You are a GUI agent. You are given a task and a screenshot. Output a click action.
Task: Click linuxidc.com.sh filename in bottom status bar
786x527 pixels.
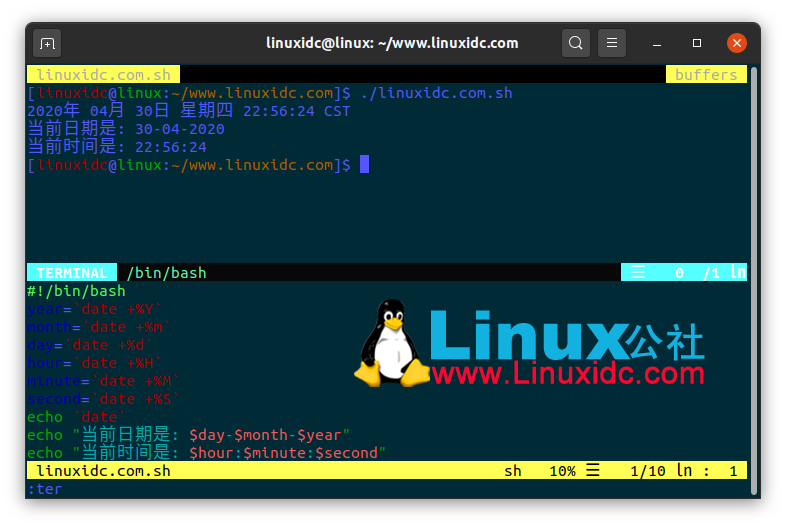pyautogui.click(x=103, y=471)
